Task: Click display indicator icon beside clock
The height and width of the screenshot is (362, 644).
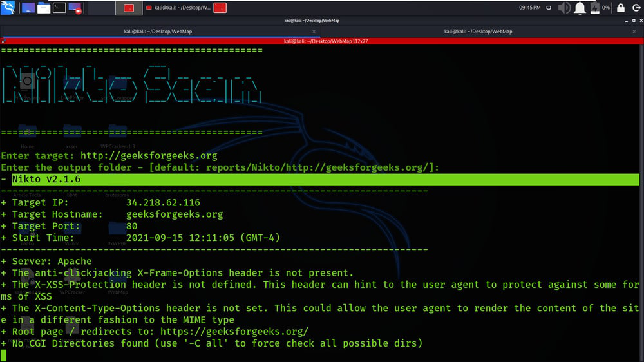Action: pyautogui.click(x=549, y=8)
